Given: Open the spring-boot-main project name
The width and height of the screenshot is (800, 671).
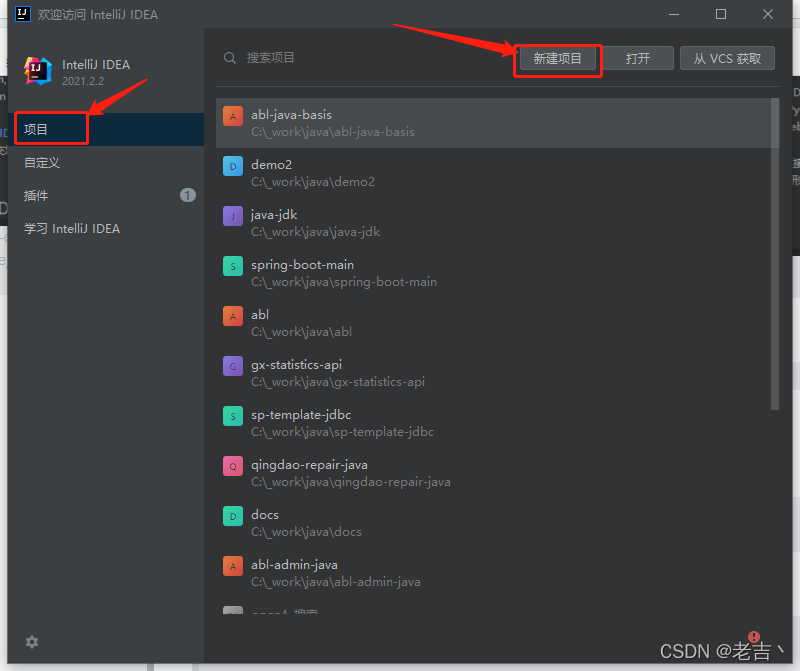Looking at the screenshot, I should [302, 265].
